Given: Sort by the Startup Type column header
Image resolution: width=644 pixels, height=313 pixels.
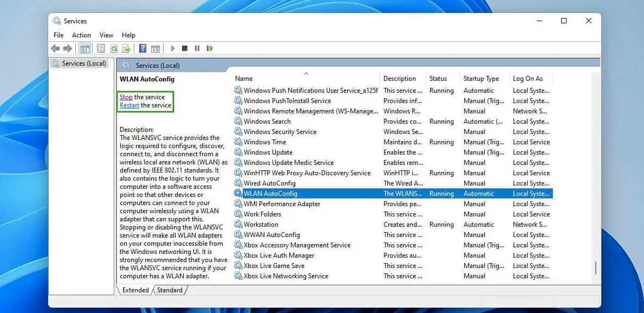Looking at the screenshot, I should point(481,79).
